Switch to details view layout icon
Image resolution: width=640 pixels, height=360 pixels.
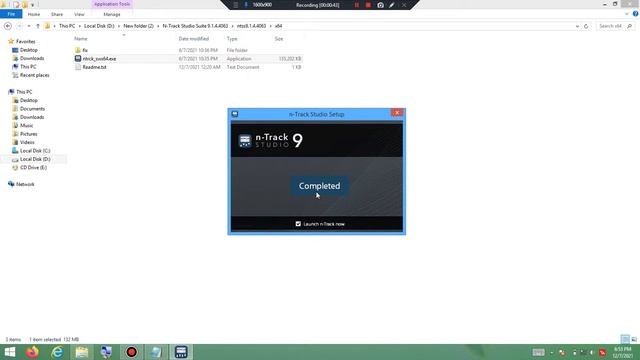(625, 339)
